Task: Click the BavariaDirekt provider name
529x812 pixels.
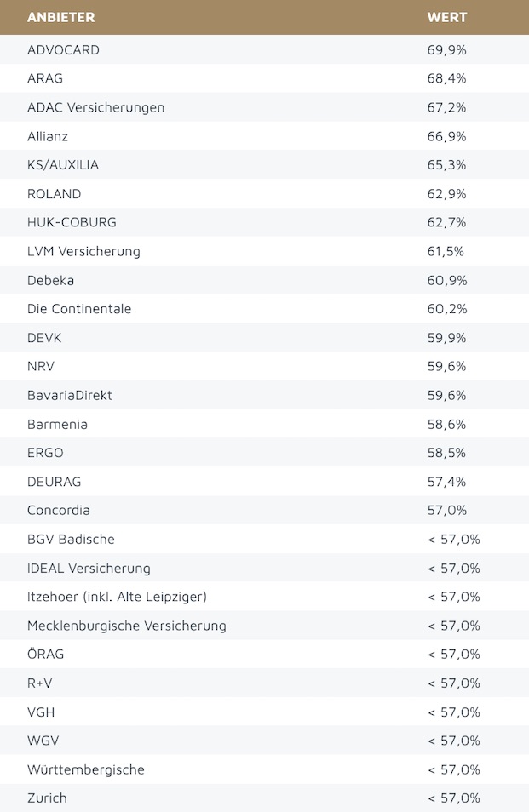Action: point(70,395)
